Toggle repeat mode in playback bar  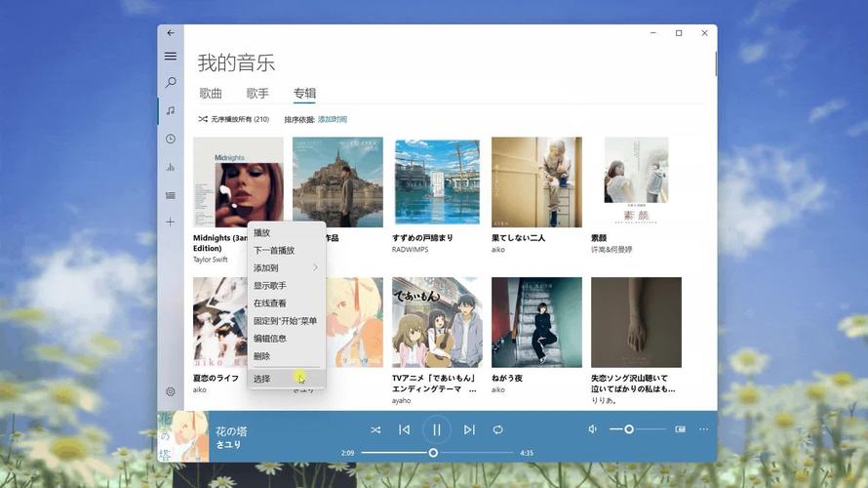[x=497, y=429]
